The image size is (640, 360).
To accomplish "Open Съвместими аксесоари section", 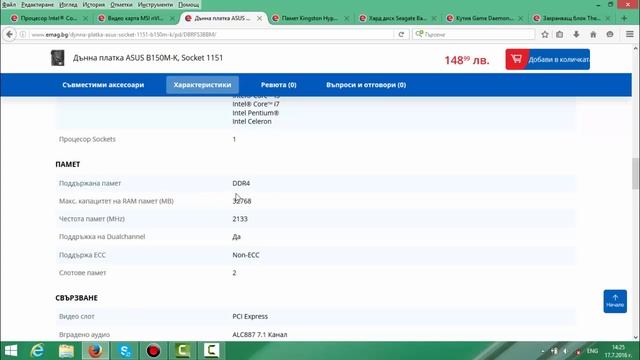I will pyautogui.click(x=103, y=85).
